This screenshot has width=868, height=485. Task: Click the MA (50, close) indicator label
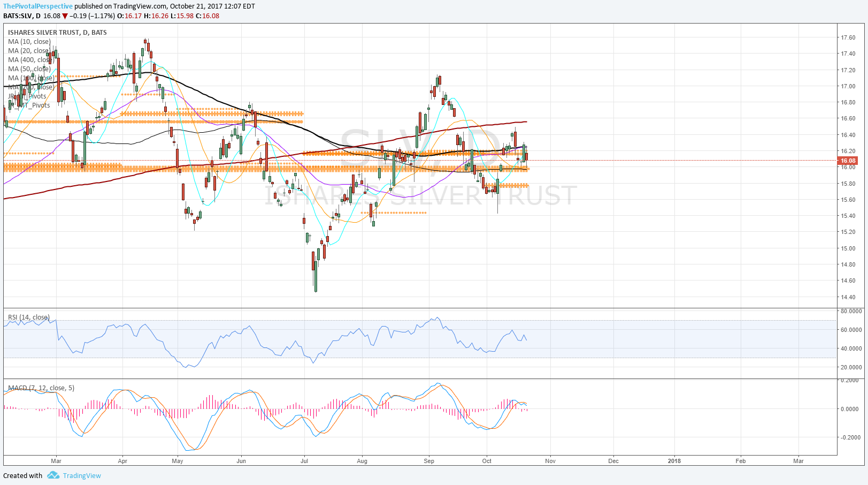pyautogui.click(x=29, y=69)
